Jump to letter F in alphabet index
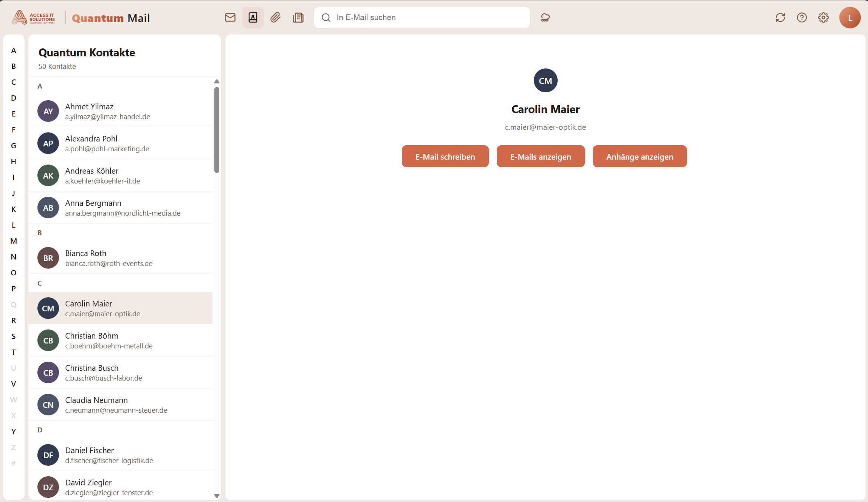868x502 pixels. (14, 130)
